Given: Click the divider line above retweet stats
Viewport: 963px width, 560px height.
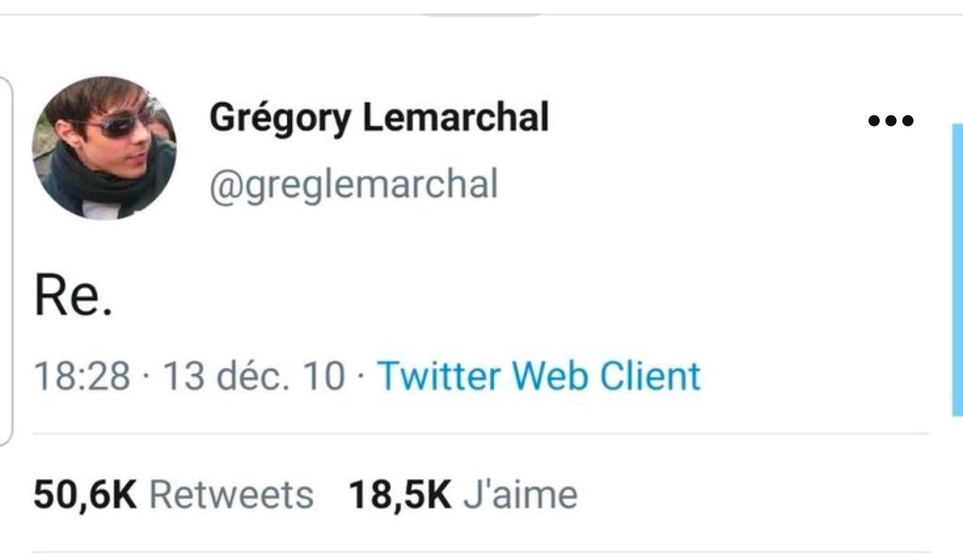Looking at the screenshot, I should pos(480,433).
